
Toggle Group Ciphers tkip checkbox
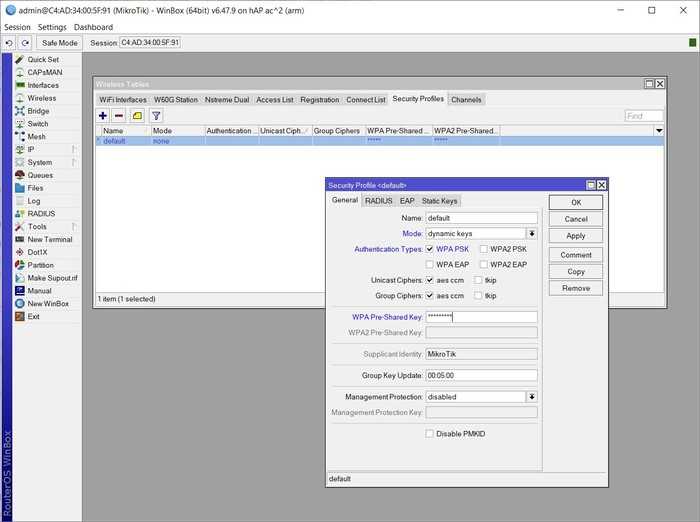pyautogui.click(x=478, y=296)
